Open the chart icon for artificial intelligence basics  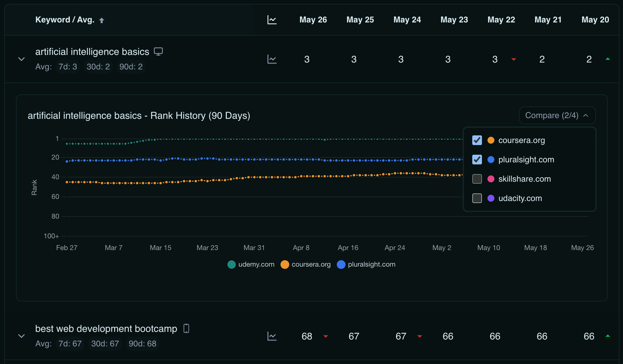pos(272,59)
